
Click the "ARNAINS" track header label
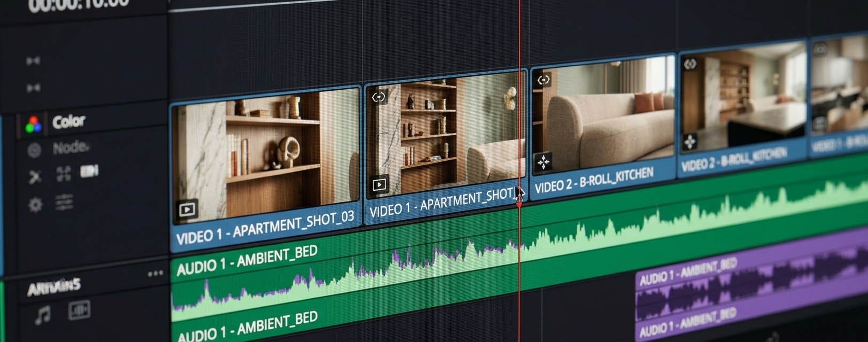tap(54, 287)
